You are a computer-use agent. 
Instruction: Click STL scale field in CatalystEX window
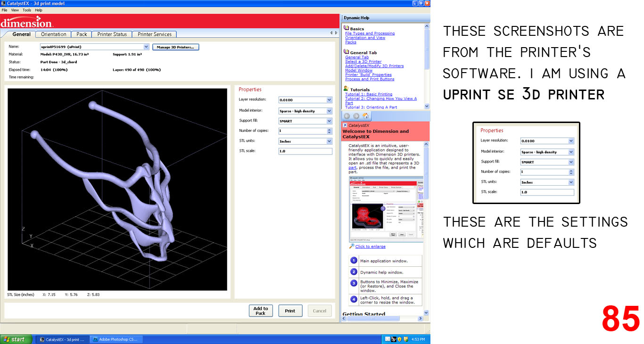coord(305,151)
